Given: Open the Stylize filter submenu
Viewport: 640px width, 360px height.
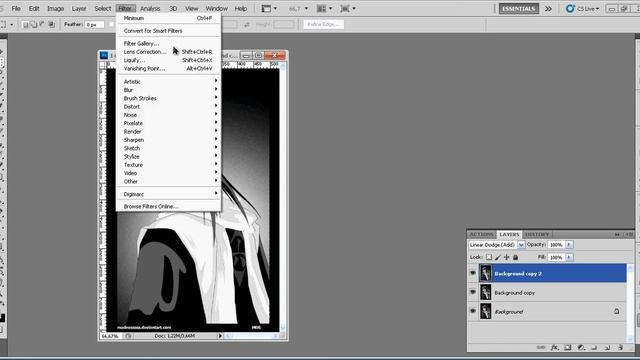Looking at the screenshot, I should pyautogui.click(x=169, y=156).
